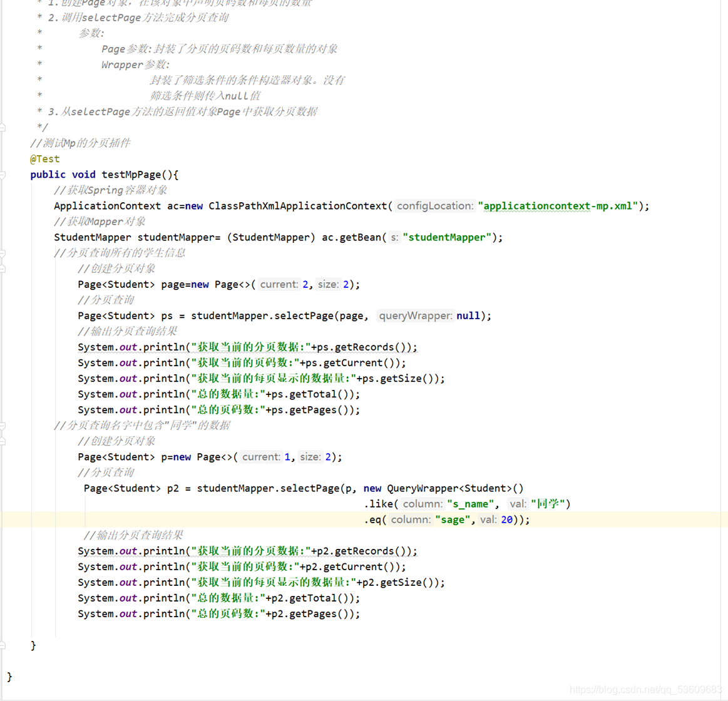Click the comment line starting with 2.调用selectPage
The width and height of the screenshot is (728, 701).
click(138, 18)
